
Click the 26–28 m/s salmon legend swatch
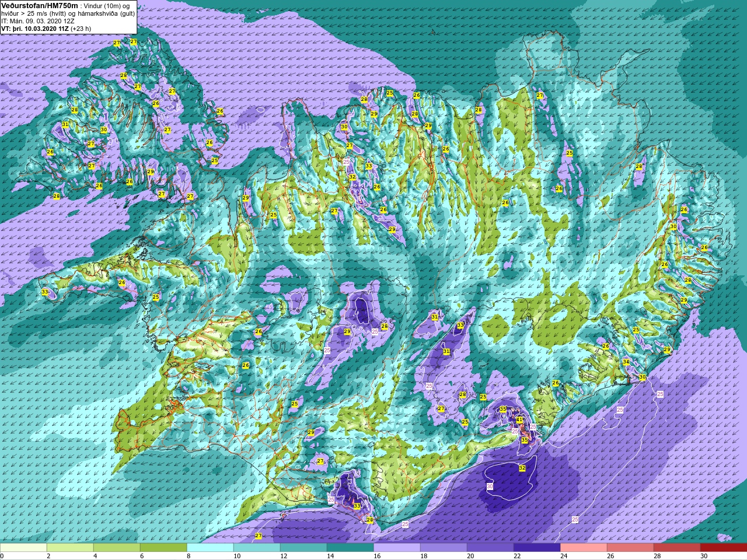pyautogui.click(x=630, y=548)
